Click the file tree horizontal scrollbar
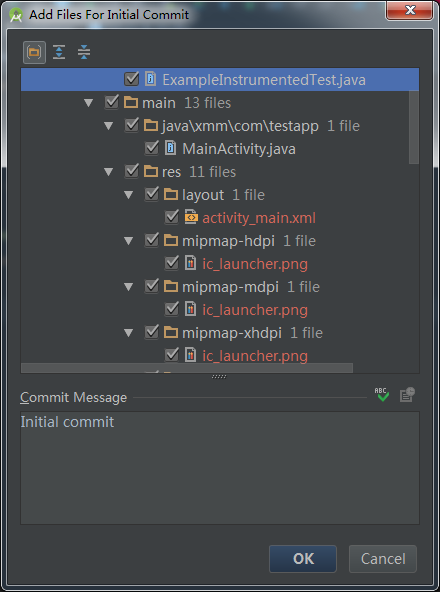 pos(187,368)
